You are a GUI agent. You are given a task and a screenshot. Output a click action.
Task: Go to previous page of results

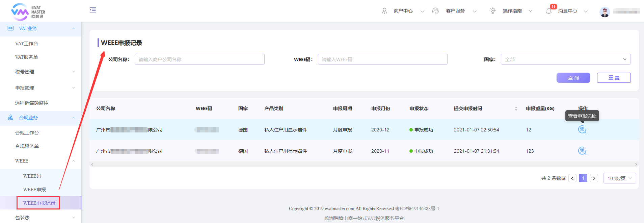coord(572,178)
